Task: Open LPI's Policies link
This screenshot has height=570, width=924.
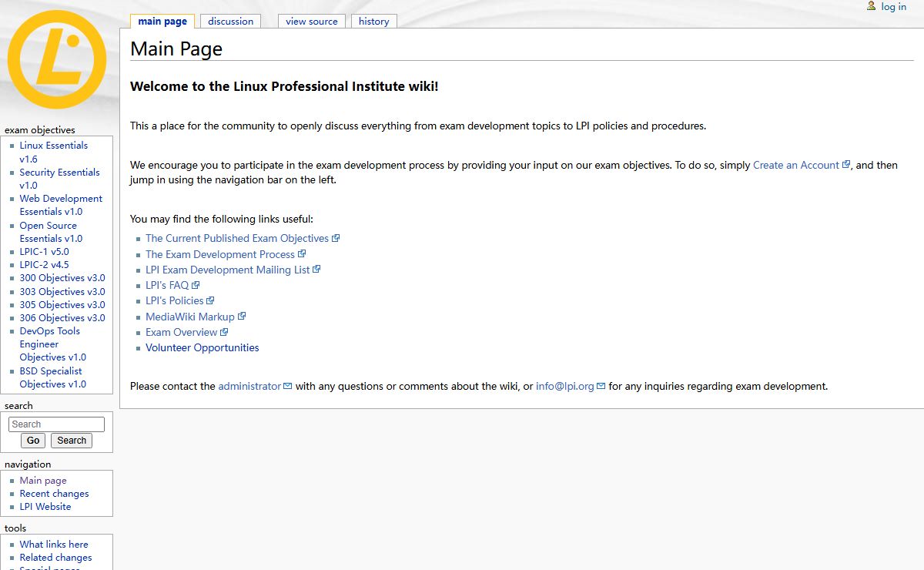Action: click(175, 300)
